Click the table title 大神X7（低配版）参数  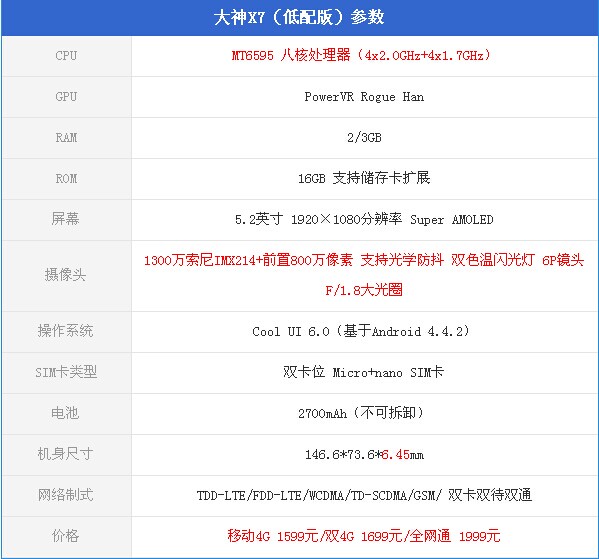[x=299, y=18]
